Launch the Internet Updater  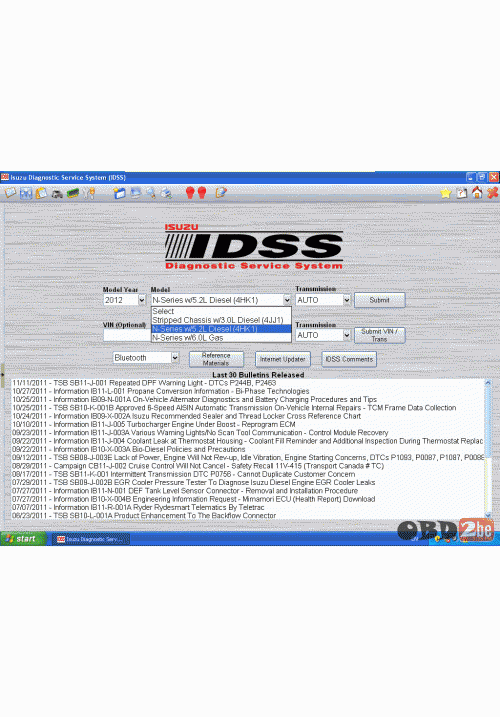click(x=282, y=359)
